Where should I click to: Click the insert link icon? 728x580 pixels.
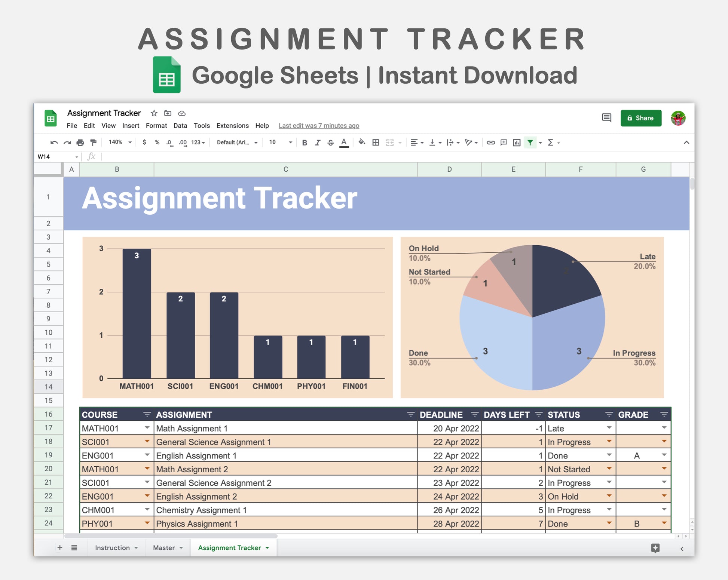[491, 142]
